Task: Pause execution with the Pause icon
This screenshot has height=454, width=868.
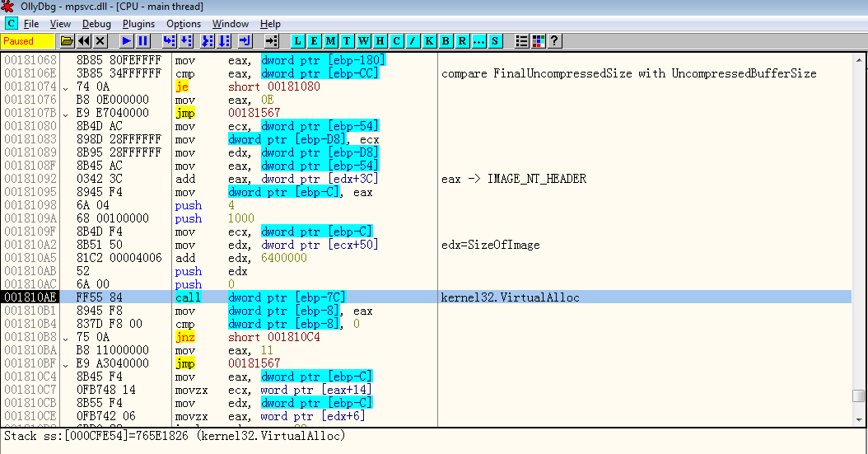Action: [x=143, y=40]
